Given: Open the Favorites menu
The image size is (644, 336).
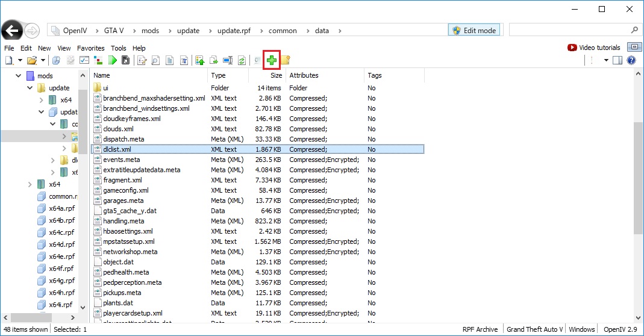Looking at the screenshot, I should [90, 48].
